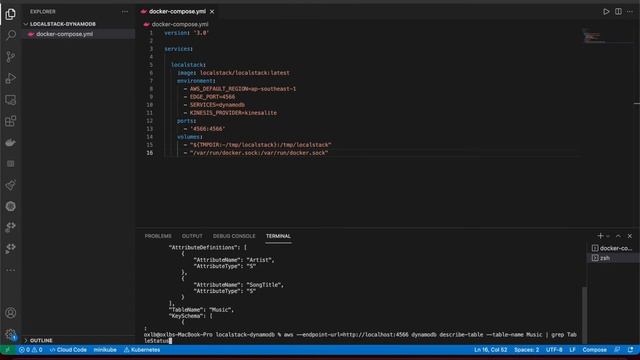Select zsh terminal instance

coord(612,258)
